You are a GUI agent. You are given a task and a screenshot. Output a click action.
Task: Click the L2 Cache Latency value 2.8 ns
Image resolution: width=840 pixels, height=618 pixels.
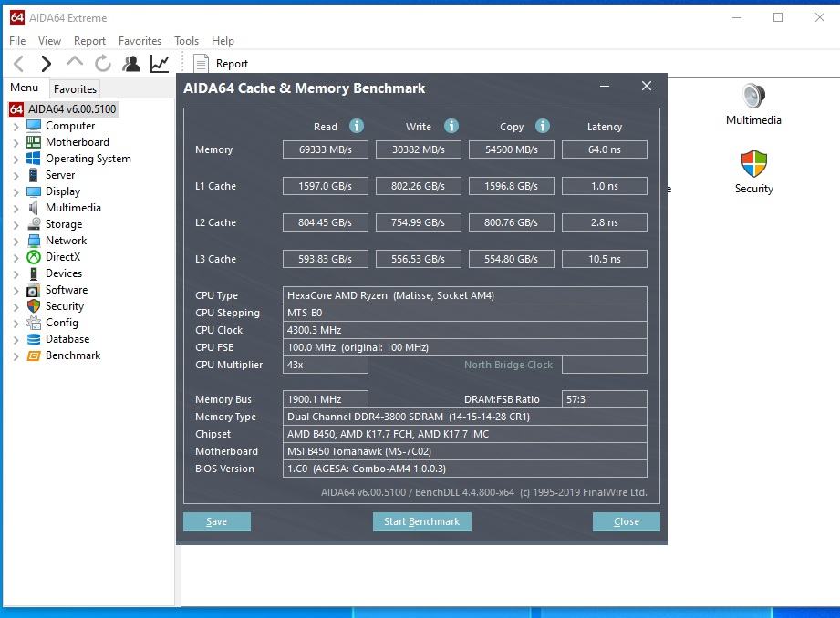(605, 222)
